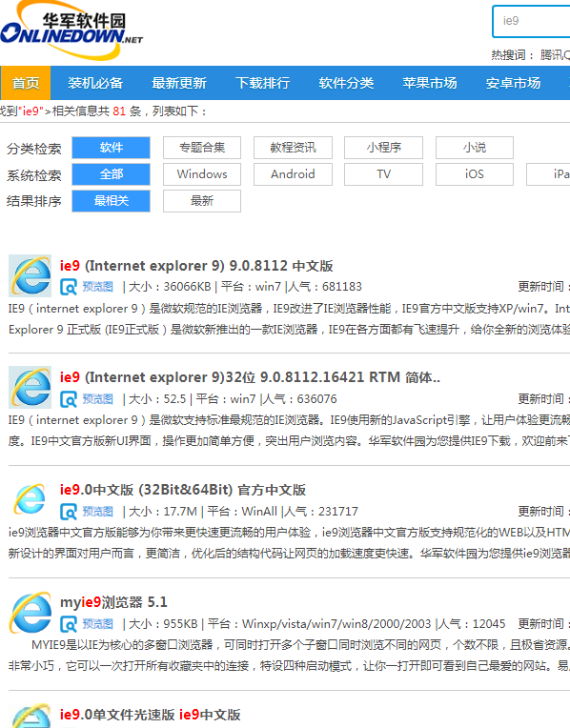Open myie9浏览器 5.1 title link
The image size is (570, 728).
[113, 602]
